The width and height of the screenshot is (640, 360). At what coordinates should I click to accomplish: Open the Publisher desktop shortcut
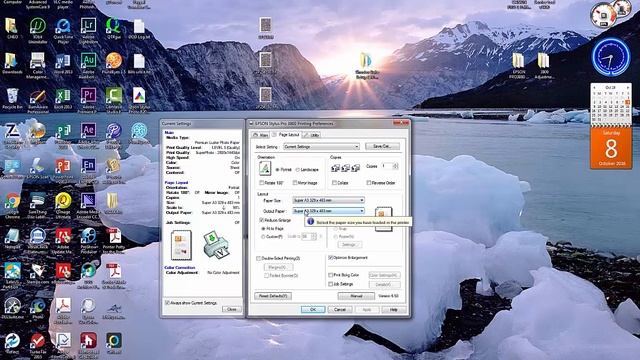coord(63,134)
